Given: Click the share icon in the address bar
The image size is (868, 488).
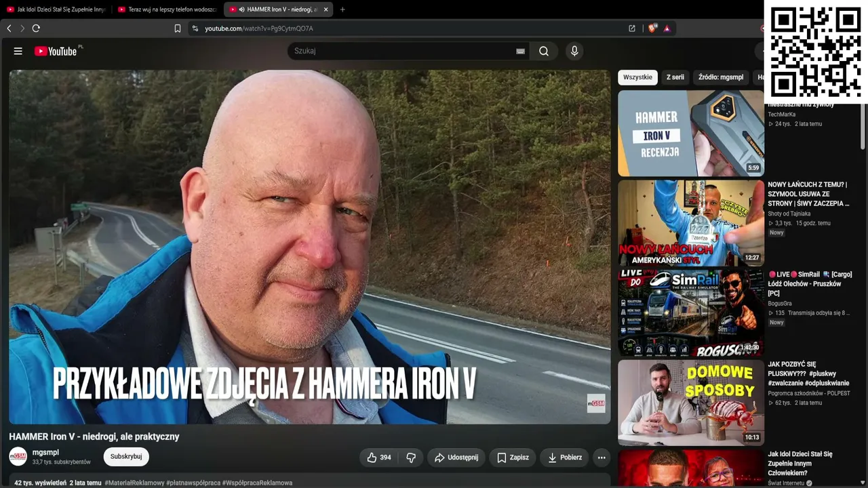Looking at the screenshot, I should coord(632,28).
